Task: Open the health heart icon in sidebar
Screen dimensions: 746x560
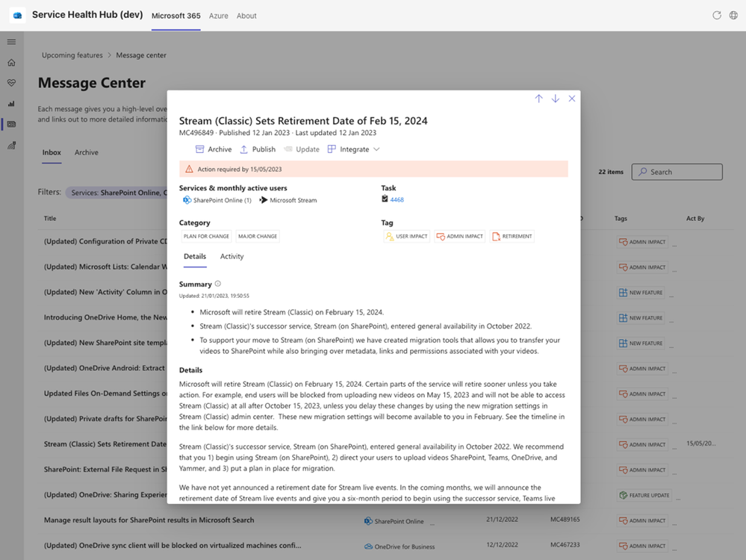Action: point(11,83)
